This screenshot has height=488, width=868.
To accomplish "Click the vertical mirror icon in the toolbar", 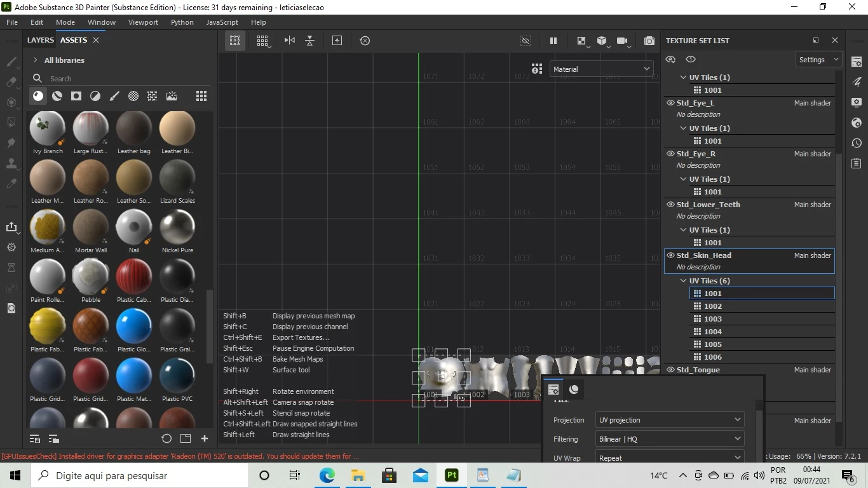I will tap(309, 41).
